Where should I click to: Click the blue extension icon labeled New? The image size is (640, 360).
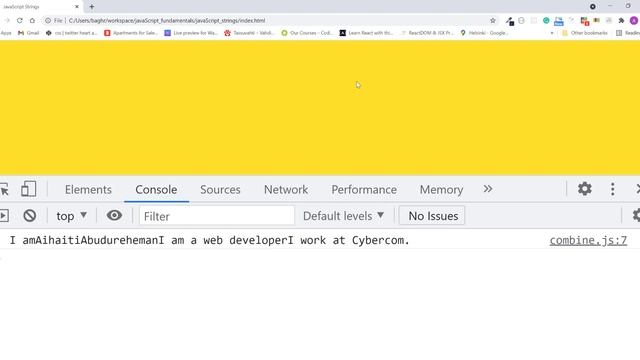click(x=558, y=21)
